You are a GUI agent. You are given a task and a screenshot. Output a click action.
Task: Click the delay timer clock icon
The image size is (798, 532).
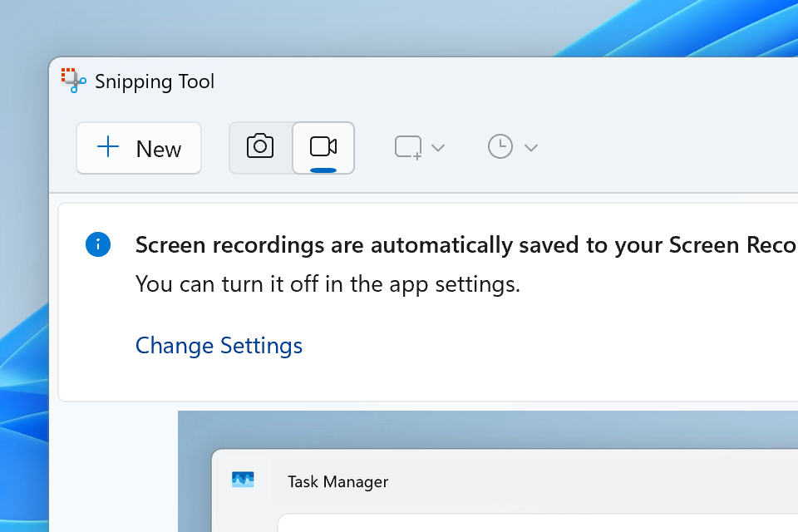click(x=500, y=146)
